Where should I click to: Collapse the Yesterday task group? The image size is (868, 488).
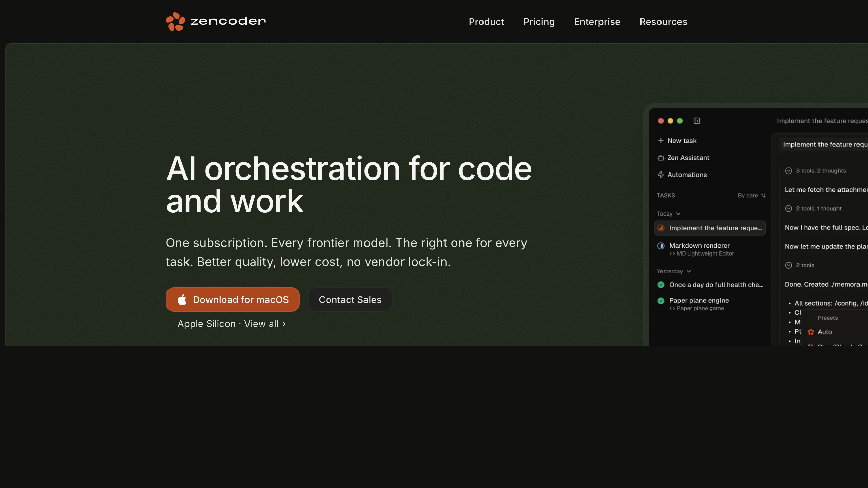pyautogui.click(x=674, y=271)
